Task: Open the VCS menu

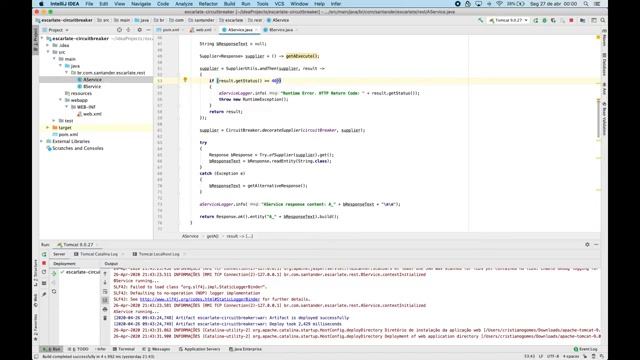Action: click(x=279, y=4)
